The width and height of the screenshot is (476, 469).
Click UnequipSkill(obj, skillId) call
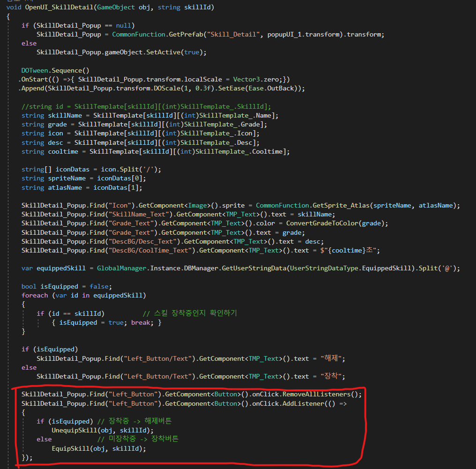click(x=101, y=431)
